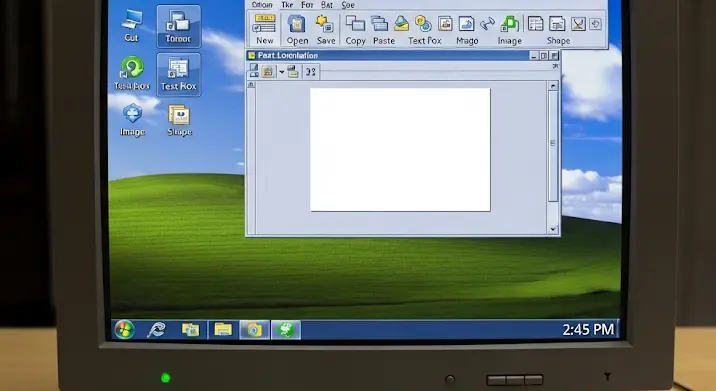Click the small corner icon left of the ruler

tap(251, 85)
